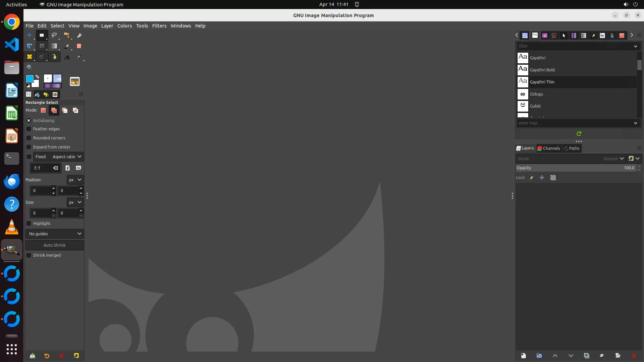Select the Text tool
644x362 pixels.
coord(67,57)
